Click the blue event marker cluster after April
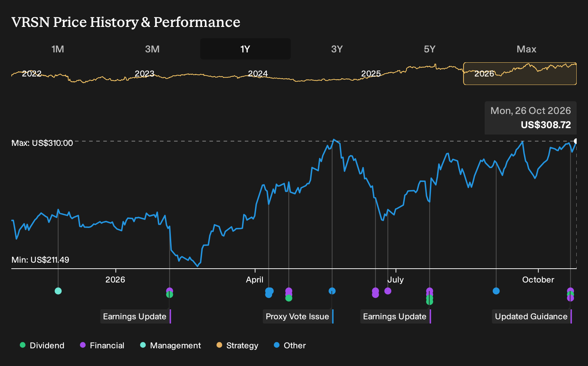The height and width of the screenshot is (366, 588). pos(269,292)
